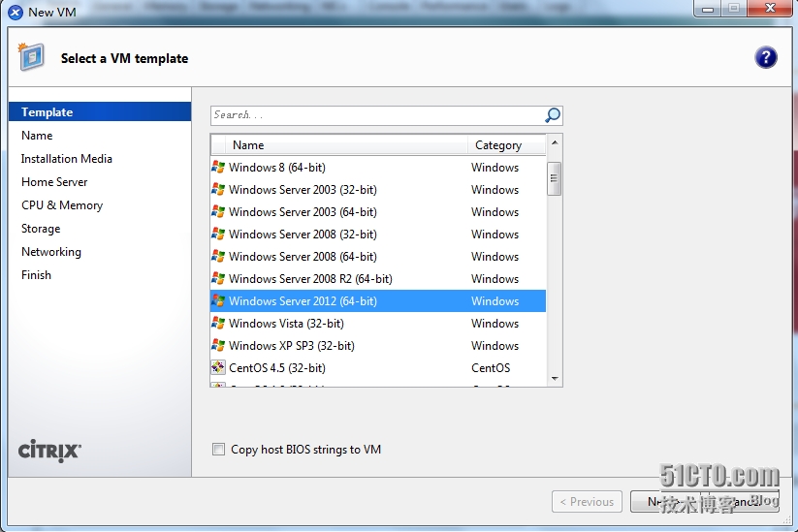The height and width of the screenshot is (532, 798).
Task: Click the search magnifier icon
Action: tap(553, 115)
